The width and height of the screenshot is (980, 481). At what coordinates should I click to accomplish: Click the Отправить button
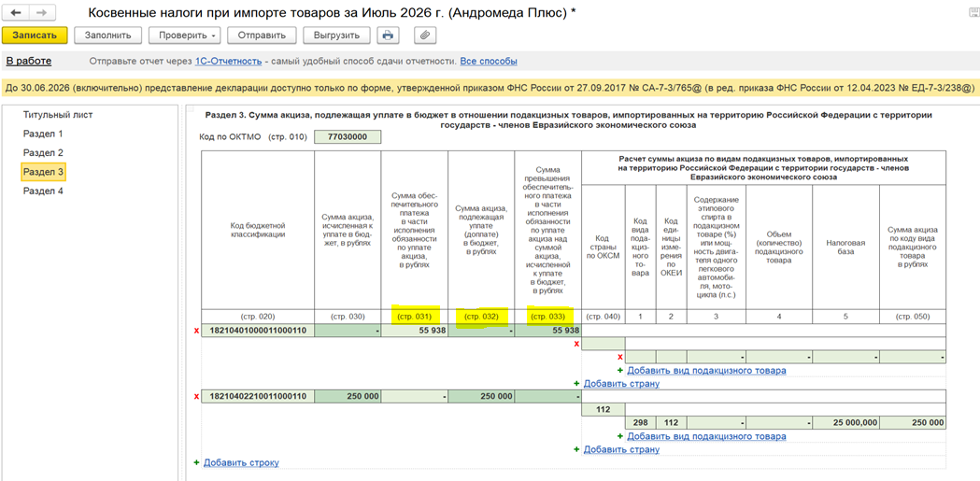(262, 35)
